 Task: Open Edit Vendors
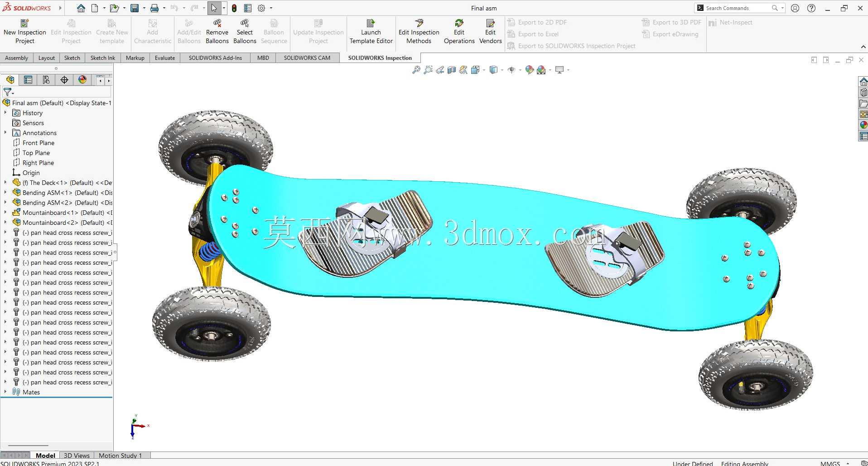click(x=490, y=31)
